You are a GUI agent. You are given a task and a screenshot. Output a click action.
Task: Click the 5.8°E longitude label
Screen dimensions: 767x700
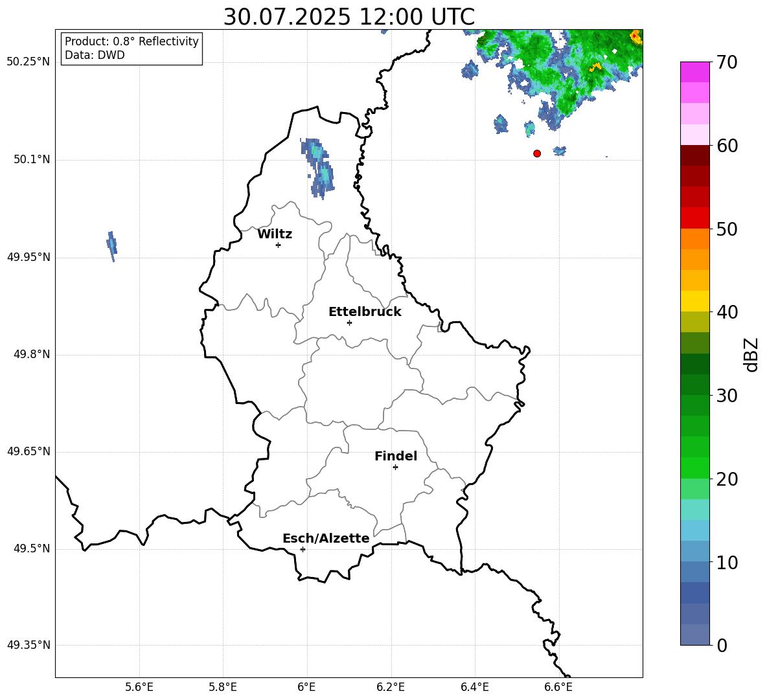223,687
